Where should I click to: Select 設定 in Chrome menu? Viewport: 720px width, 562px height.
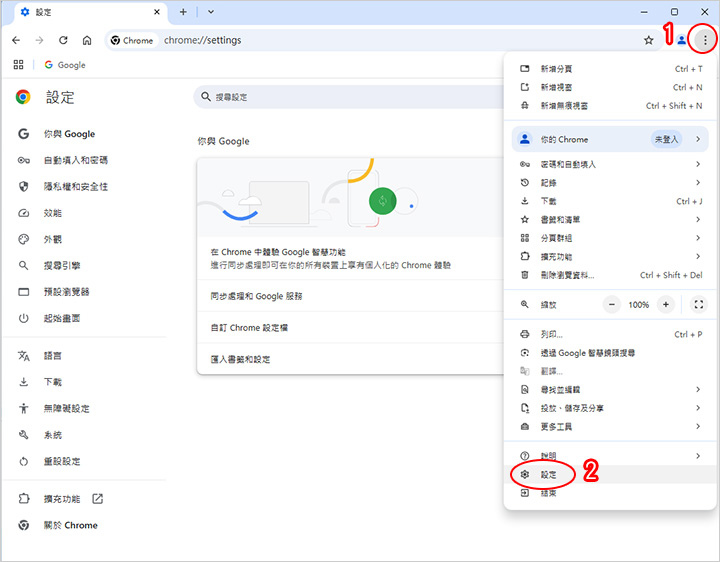610,474
